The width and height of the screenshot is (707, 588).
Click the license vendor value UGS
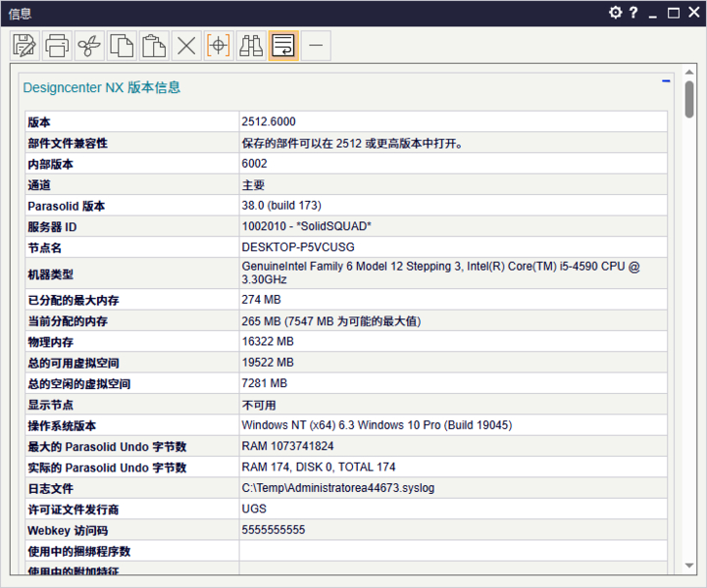254,509
